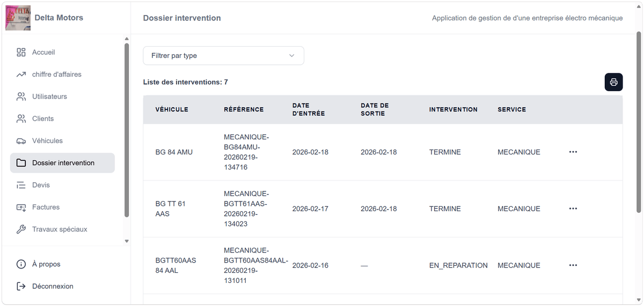Select reference MECANIQUE-BGTT61AAS-20260219-134023
This screenshot has width=644, height=306.
click(x=245, y=208)
